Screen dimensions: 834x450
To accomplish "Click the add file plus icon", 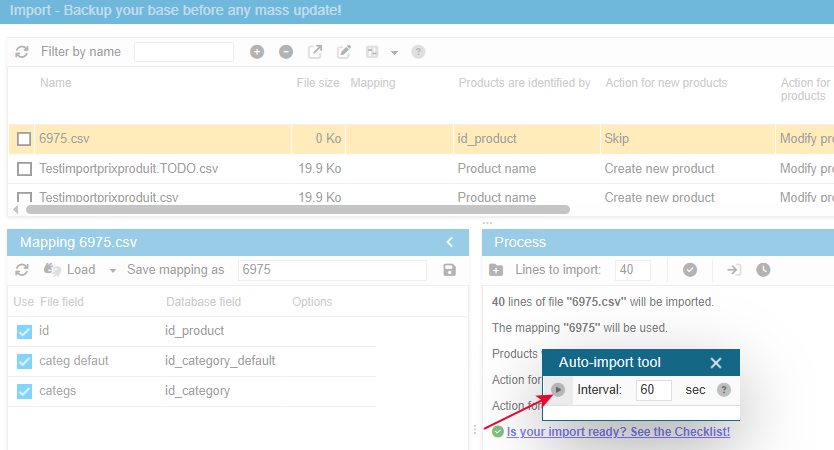I will coord(257,52).
